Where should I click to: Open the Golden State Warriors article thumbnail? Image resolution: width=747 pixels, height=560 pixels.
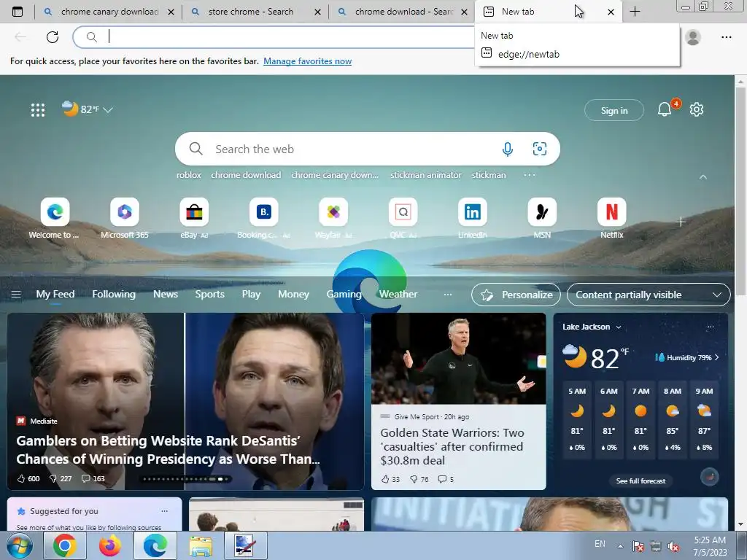coord(458,358)
